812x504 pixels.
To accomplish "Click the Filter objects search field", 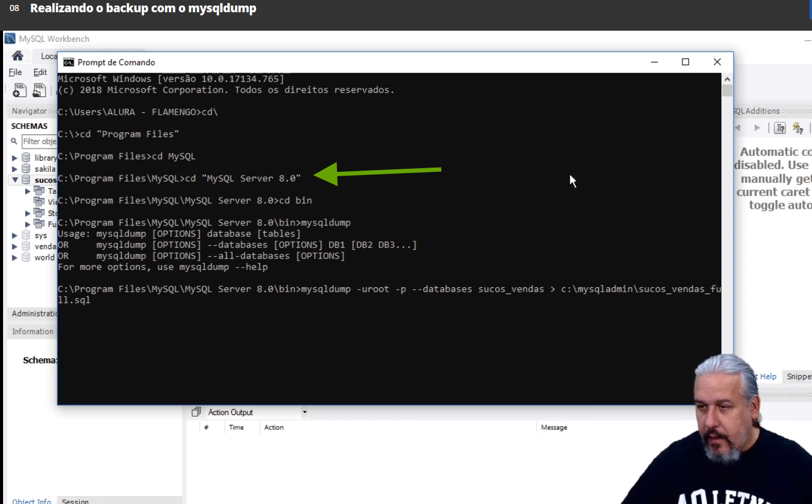I will (x=39, y=141).
